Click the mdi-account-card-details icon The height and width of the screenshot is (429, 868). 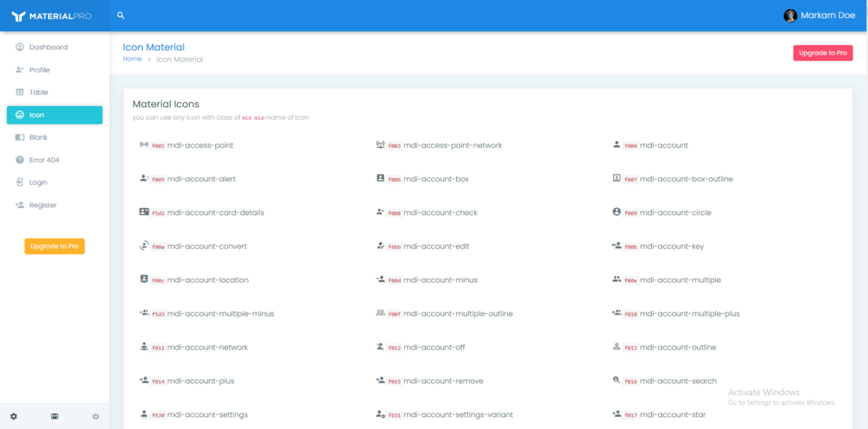click(144, 212)
